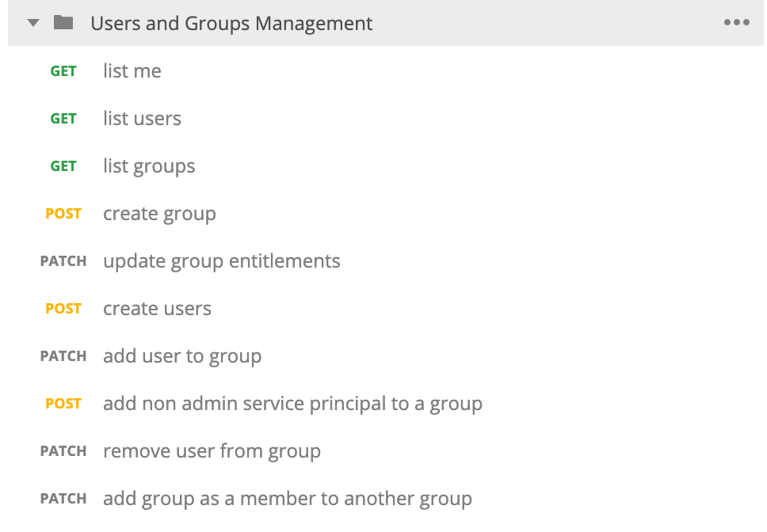Viewport: 767px width, 532px height.
Task: Select 'remove user from group' request
Action: click(x=212, y=451)
